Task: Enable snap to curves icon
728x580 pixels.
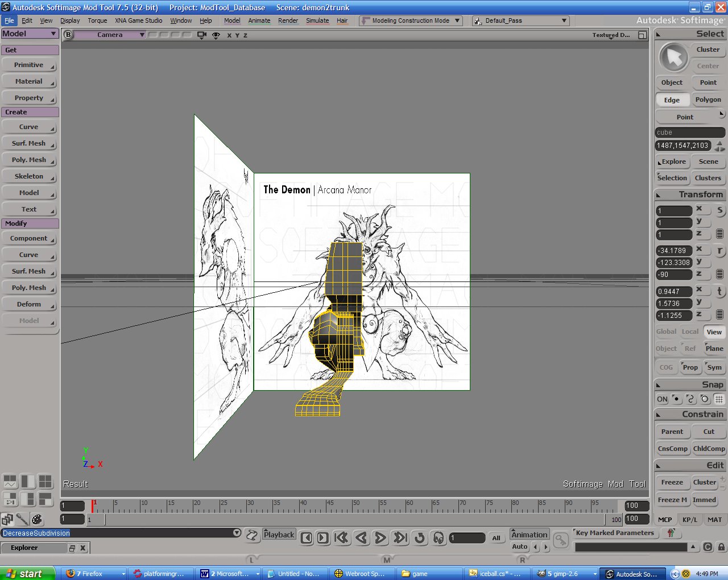Action: 690,399
